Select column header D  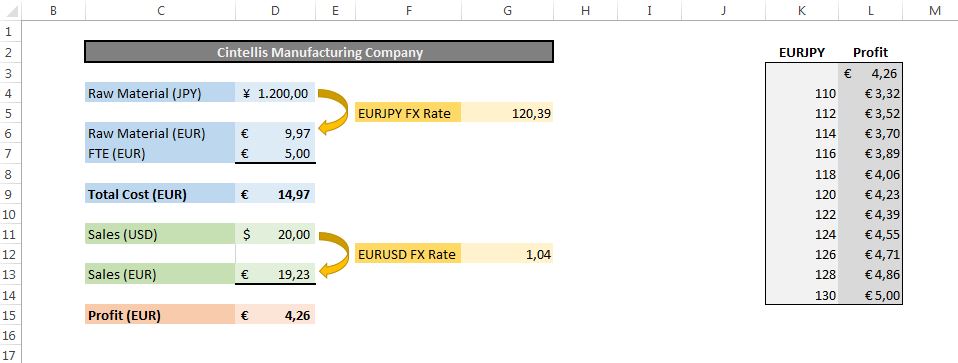click(x=276, y=10)
